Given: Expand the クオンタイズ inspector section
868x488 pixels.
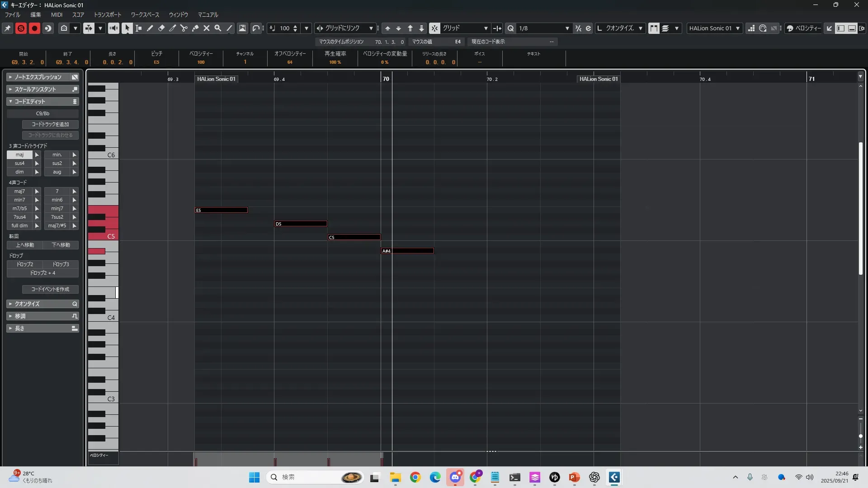Looking at the screenshot, I should pos(42,304).
